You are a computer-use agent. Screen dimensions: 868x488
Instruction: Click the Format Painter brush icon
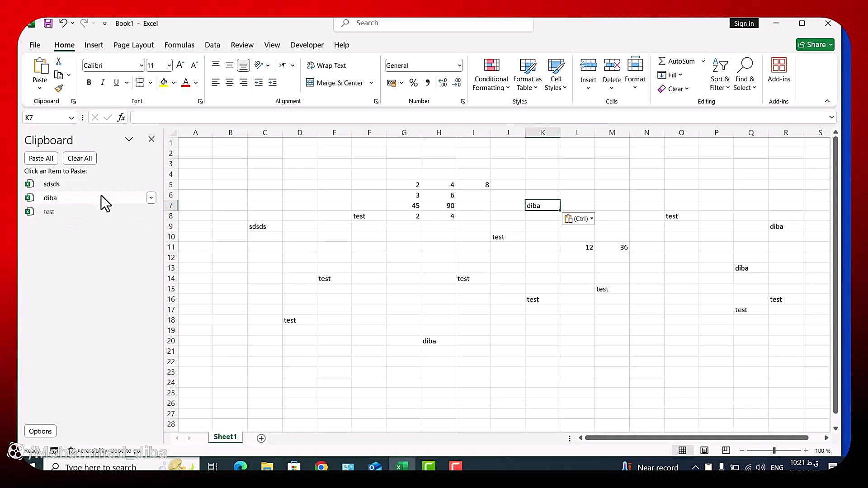(59, 89)
